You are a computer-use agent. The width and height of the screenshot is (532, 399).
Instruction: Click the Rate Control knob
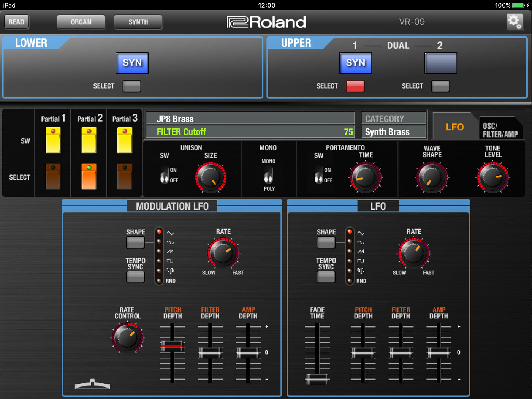(x=128, y=337)
